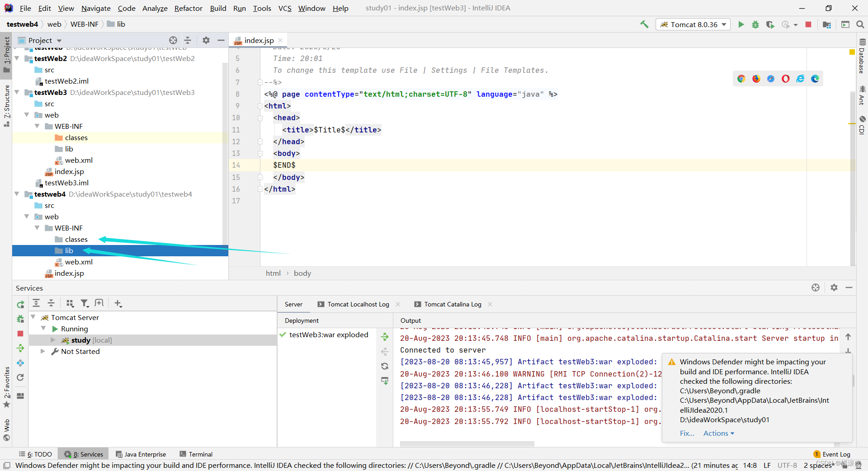Close the index.jsp editor tab
The width and height of the screenshot is (868, 471).
[x=281, y=40]
